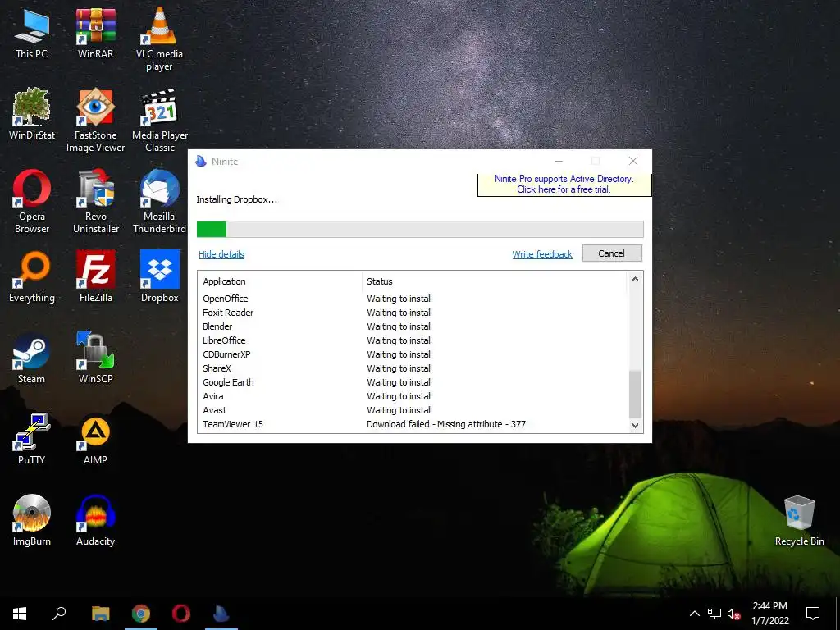Launch FastStone Image Viewer icon
Viewport: 840px width, 630px height.
coord(95,121)
